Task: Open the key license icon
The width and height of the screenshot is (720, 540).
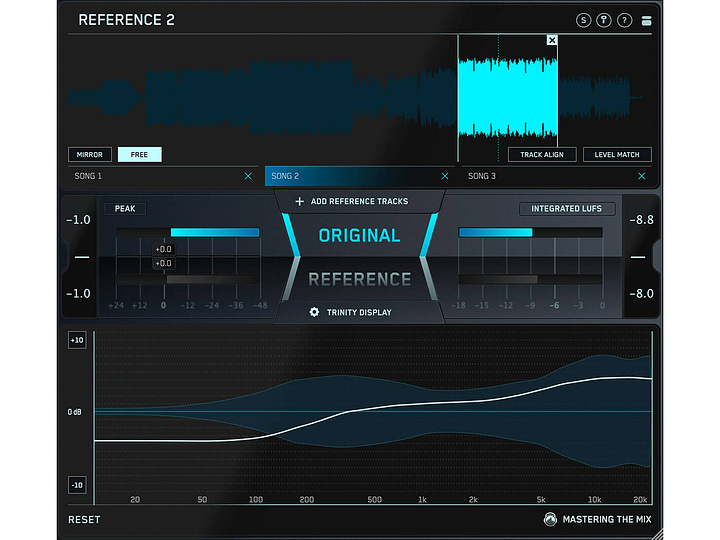Action: [604, 20]
